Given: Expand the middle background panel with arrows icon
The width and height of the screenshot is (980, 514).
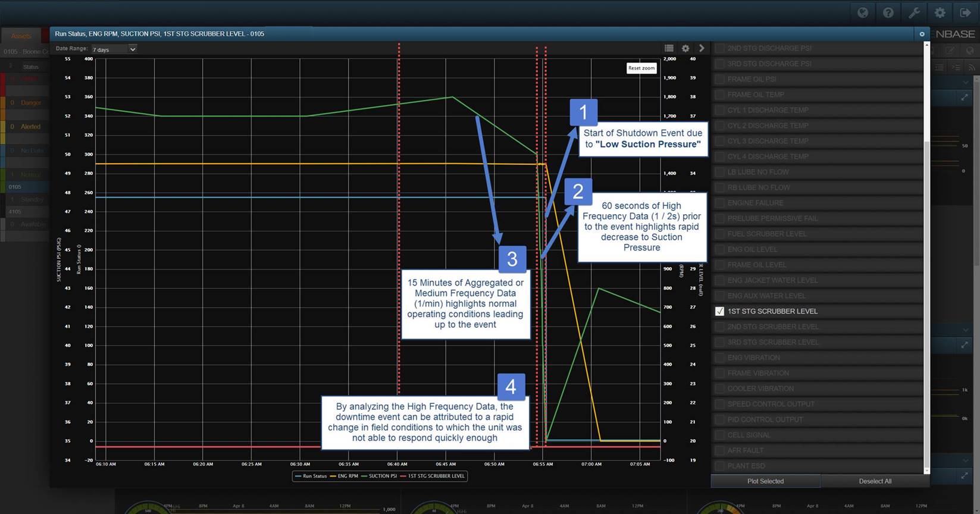Looking at the screenshot, I should point(965,344).
